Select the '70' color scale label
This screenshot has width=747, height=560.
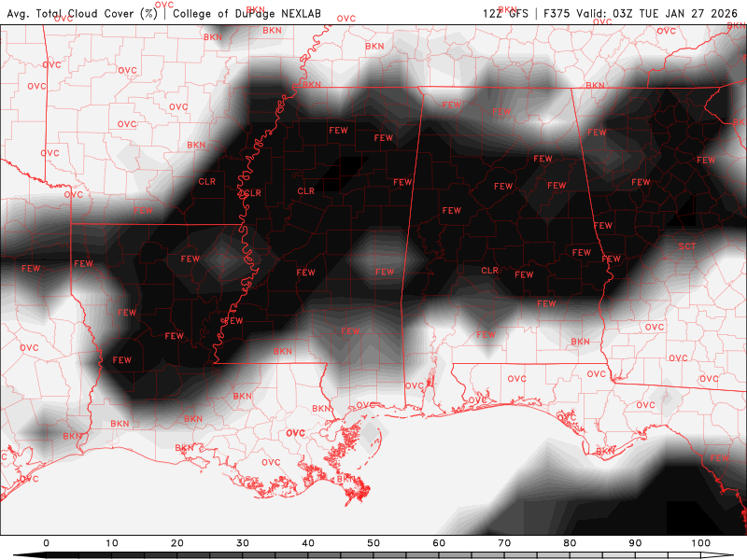504,543
